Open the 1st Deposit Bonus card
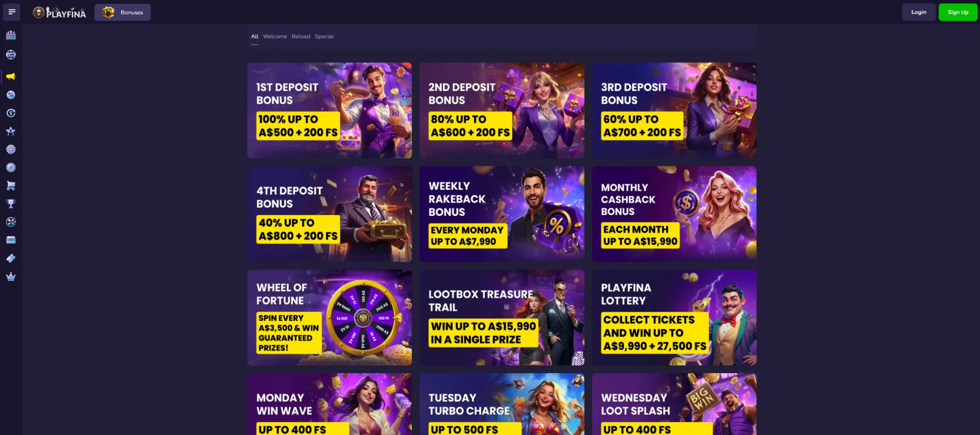980x435 pixels. pyautogui.click(x=329, y=111)
